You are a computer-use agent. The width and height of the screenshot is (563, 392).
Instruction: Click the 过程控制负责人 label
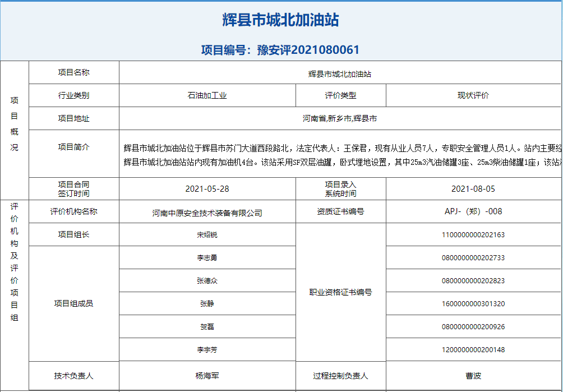[340, 376]
